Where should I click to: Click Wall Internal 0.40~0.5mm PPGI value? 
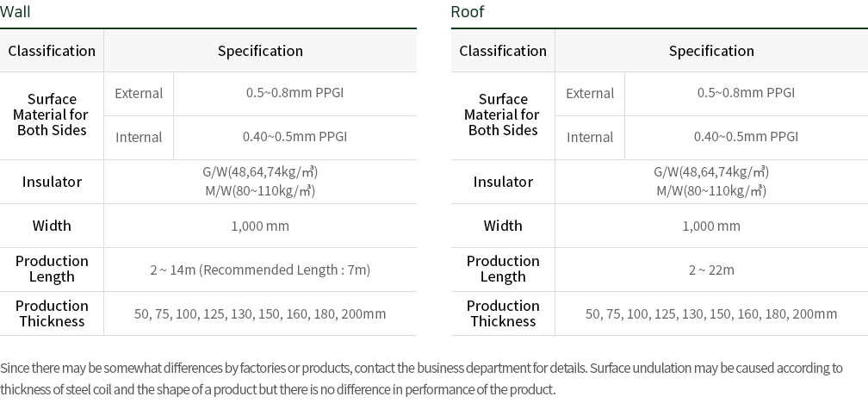tap(295, 137)
